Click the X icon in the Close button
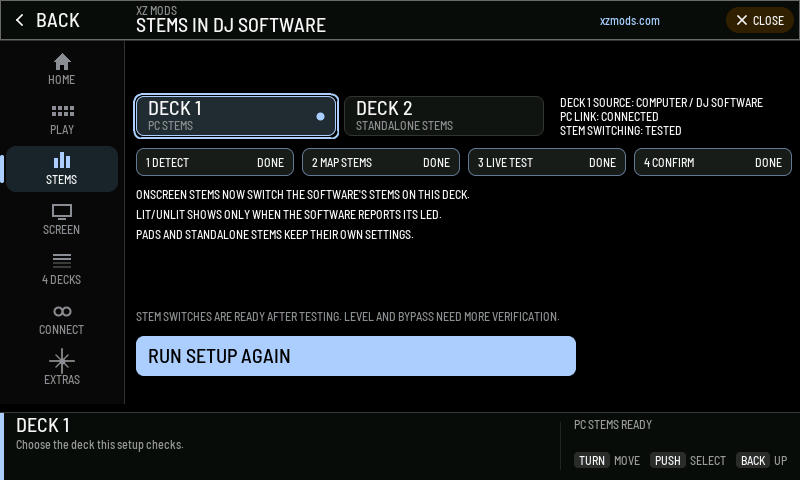Screen dimensions: 800x480 742,20
